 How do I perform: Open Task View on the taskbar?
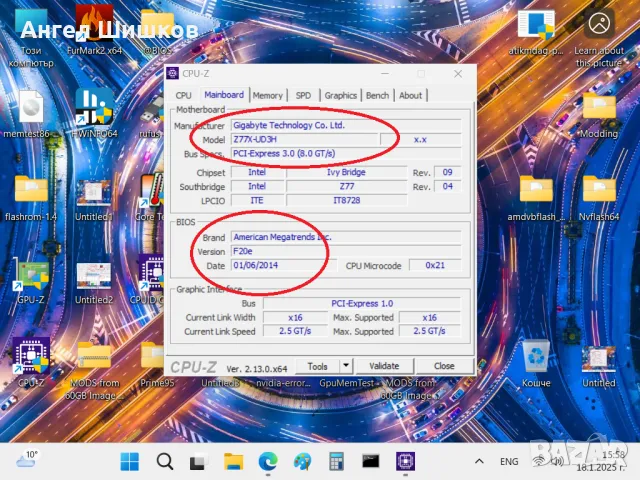(199, 462)
